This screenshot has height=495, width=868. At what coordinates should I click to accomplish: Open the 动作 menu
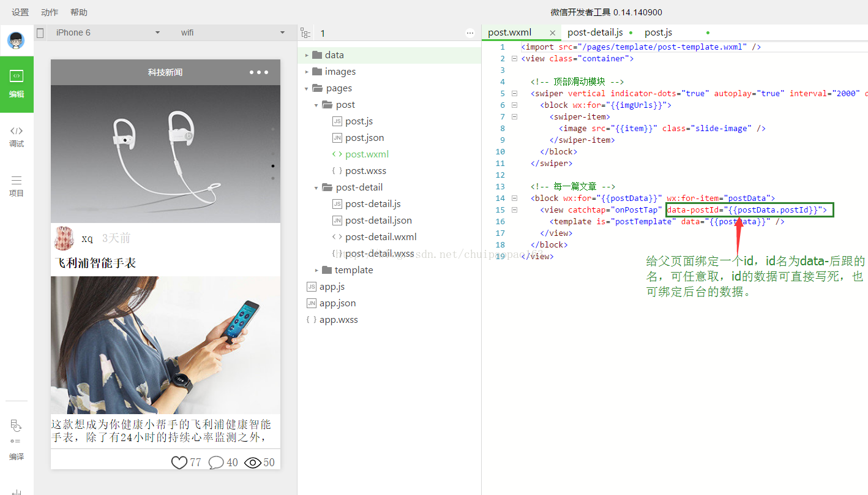pos(50,12)
